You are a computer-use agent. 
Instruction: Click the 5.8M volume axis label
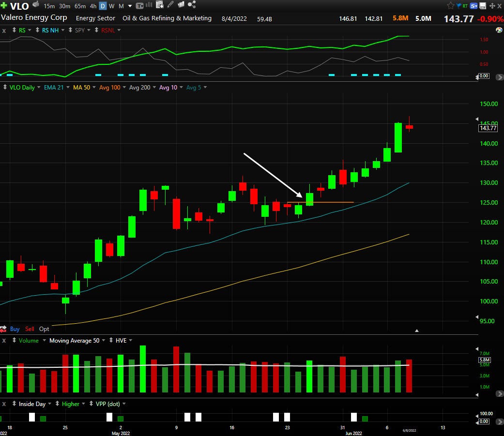485,360
